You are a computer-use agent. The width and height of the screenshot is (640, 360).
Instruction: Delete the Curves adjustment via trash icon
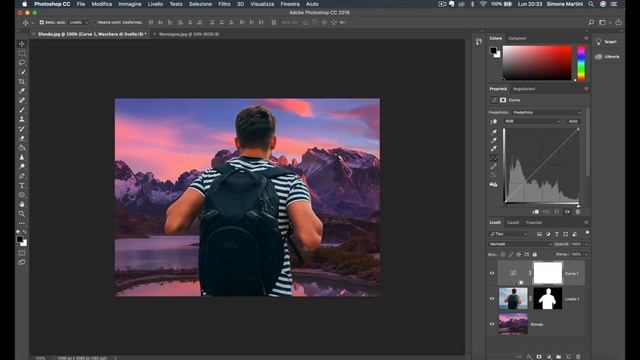tap(578, 212)
